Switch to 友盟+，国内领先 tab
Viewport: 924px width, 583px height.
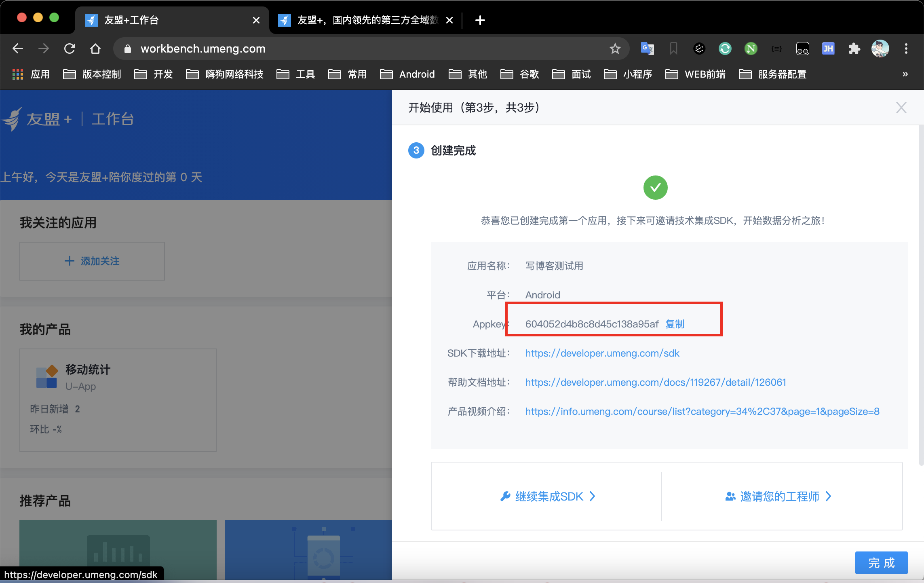(365, 20)
